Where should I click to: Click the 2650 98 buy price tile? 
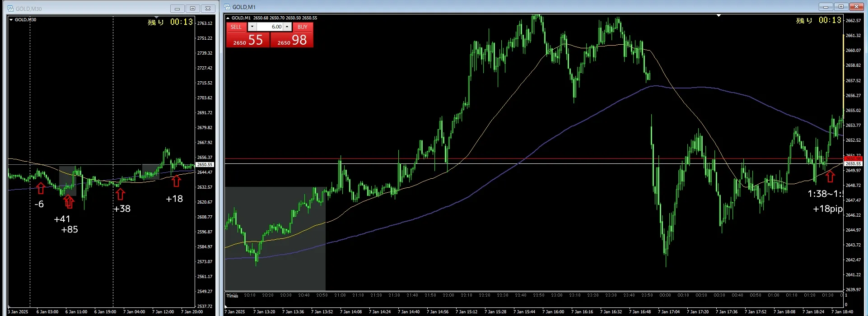tap(292, 40)
